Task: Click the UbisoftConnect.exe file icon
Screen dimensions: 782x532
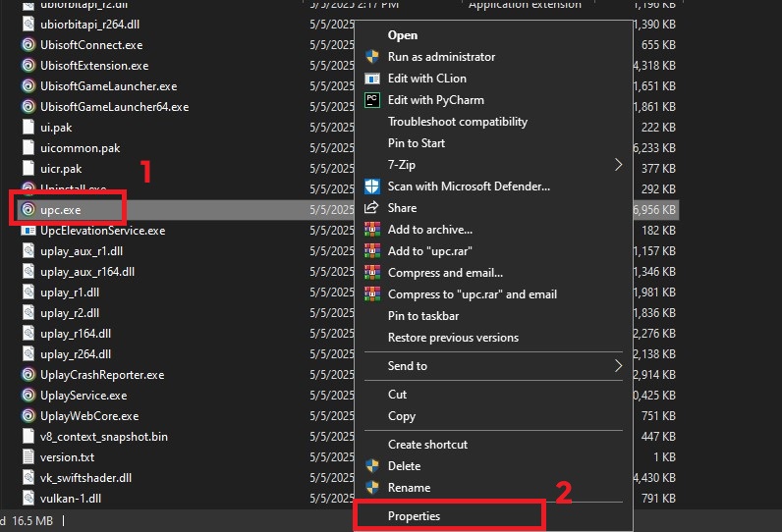Action: click(x=28, y=44)
